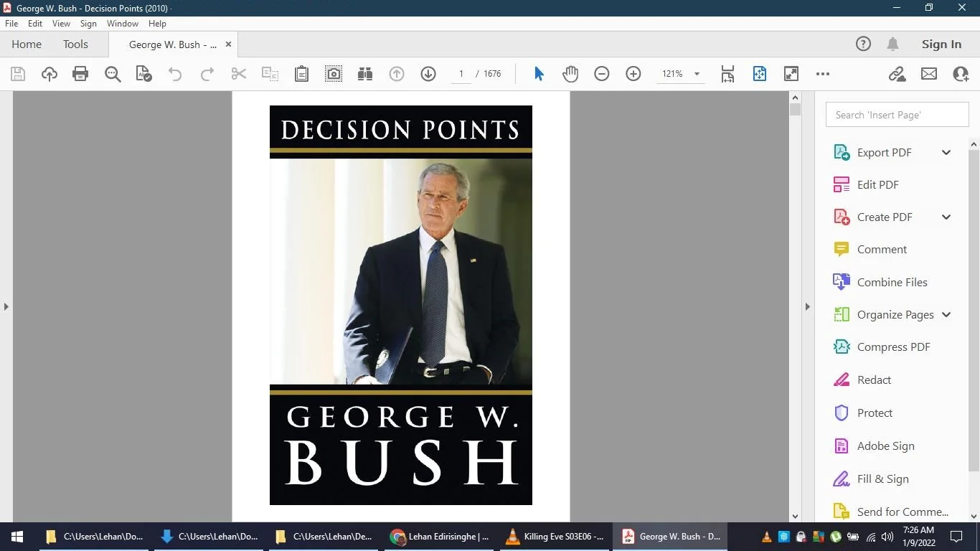Viewport: 980px width, 551px height.
Task: Open the View menu
Action: point(61,24)
